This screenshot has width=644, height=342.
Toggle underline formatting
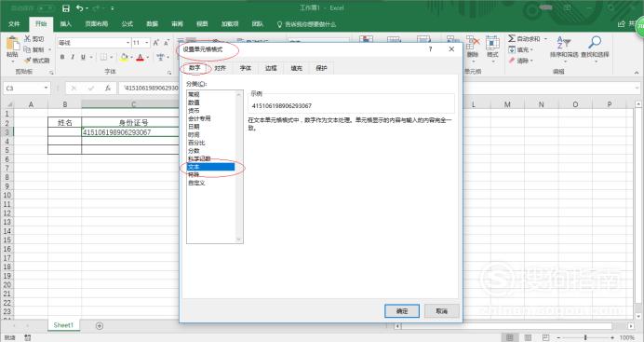tap(83, 57)
